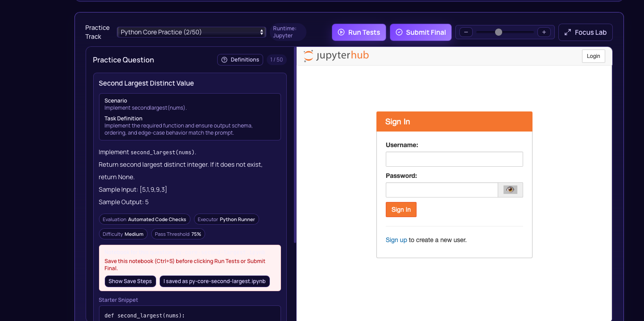644x321 pixels.
Task: Click the orange JupyterHub logo
Action: [x=308, y=56]
